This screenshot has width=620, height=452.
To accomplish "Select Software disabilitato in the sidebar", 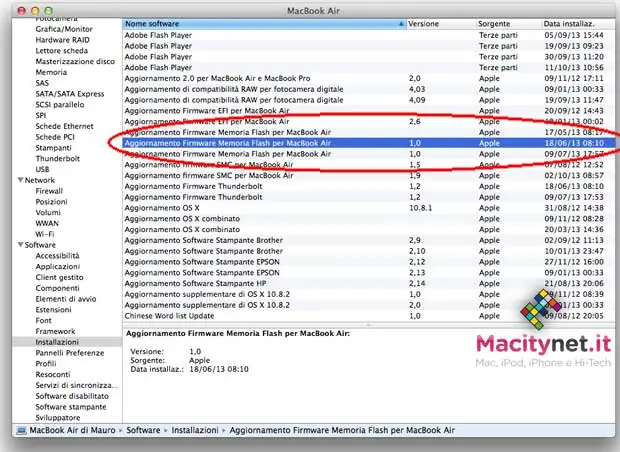I will (x=72, y=396).
